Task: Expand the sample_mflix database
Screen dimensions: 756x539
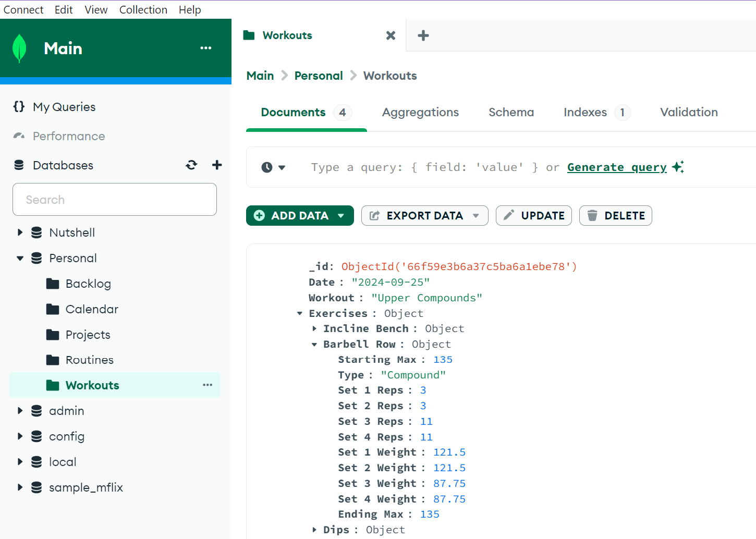Action: point(20,487)
